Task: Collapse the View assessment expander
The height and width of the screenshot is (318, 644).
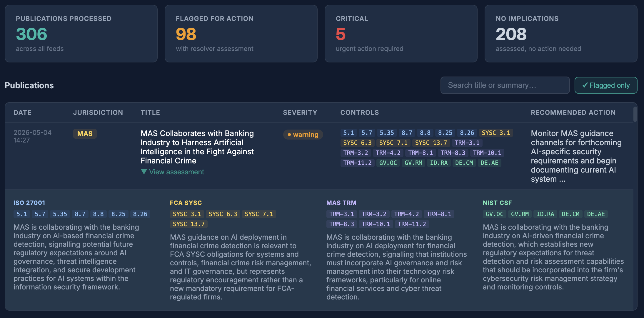Action: point(172,172)
